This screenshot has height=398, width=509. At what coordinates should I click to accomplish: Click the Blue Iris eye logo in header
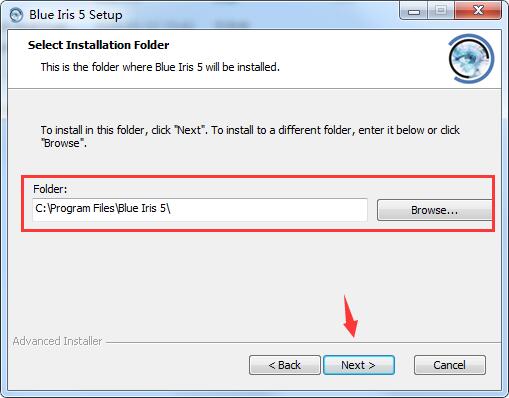point(471,59)
